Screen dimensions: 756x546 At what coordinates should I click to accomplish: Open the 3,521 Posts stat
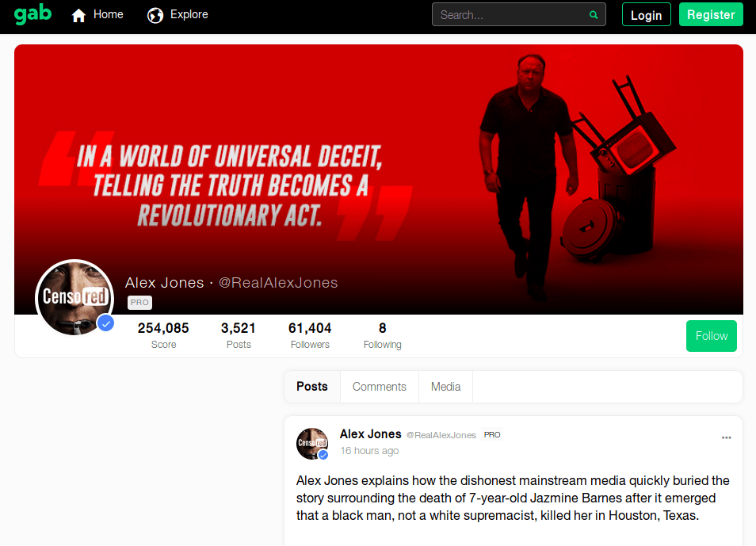(x=239, y=335)
